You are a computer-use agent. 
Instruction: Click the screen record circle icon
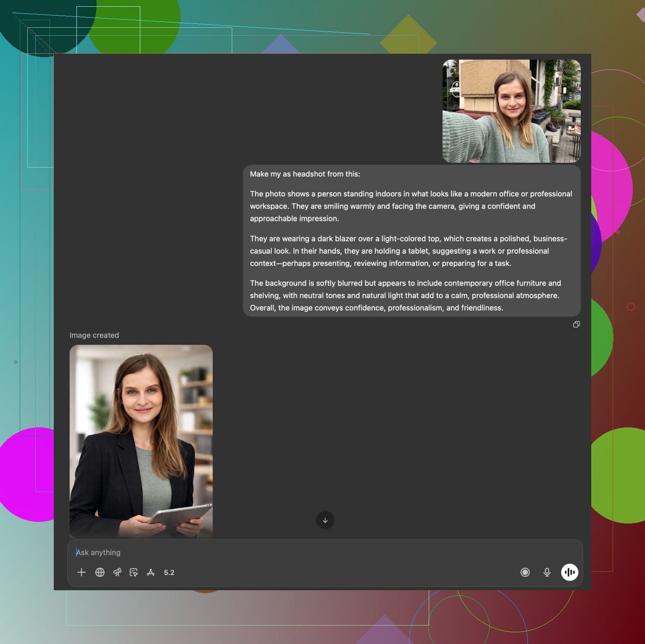[525, 572]
